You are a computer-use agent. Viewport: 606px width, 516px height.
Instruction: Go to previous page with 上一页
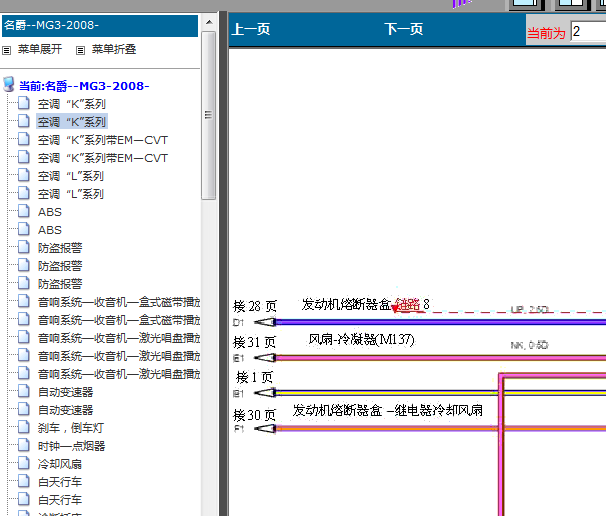[251, 29]
